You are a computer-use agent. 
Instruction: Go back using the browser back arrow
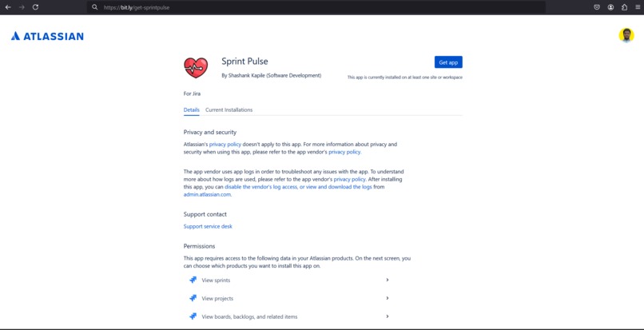8,7
